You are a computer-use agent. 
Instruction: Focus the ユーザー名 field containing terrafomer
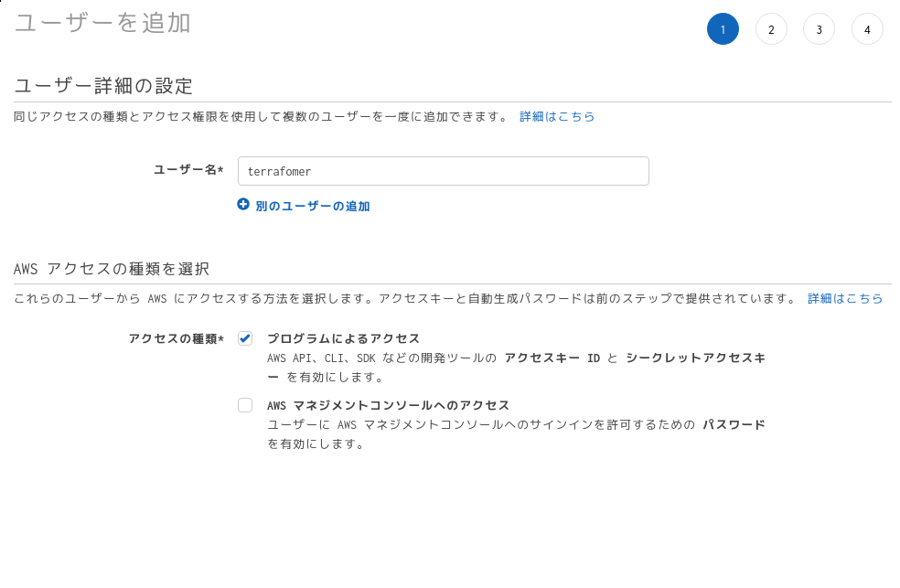(443, 171)
